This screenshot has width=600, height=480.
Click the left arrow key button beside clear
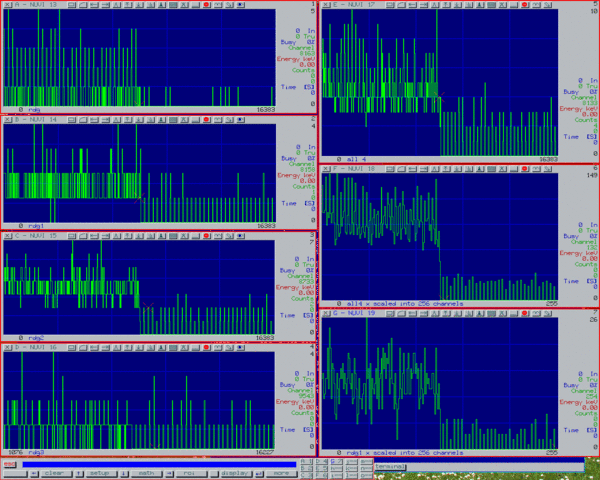click(x=34, y=473)
